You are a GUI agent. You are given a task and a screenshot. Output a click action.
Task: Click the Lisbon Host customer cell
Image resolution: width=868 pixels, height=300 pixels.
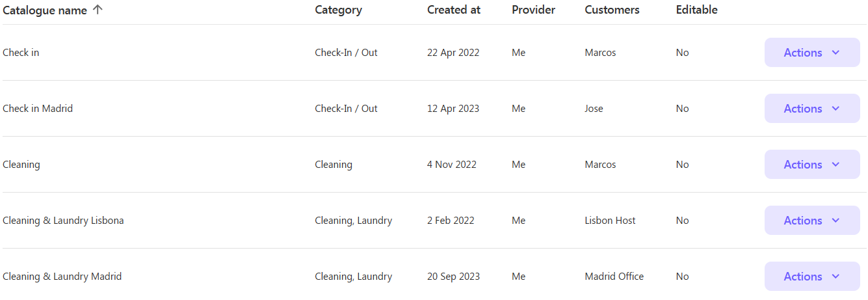610,221
